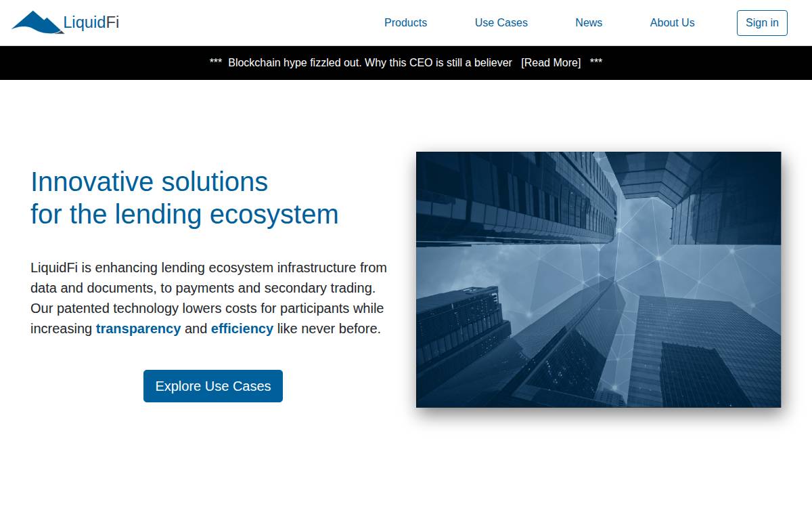Click the LiquidFi mountain logo icon

click(37, 22)
